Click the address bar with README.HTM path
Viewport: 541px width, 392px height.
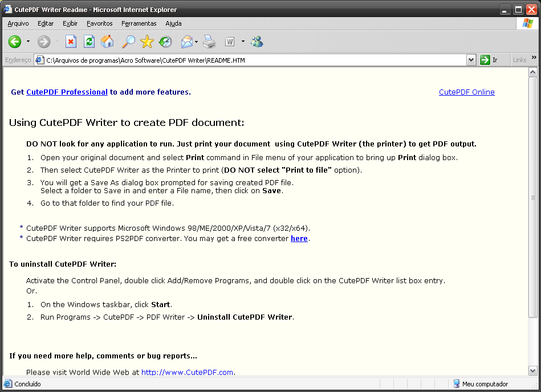(255, 60)
